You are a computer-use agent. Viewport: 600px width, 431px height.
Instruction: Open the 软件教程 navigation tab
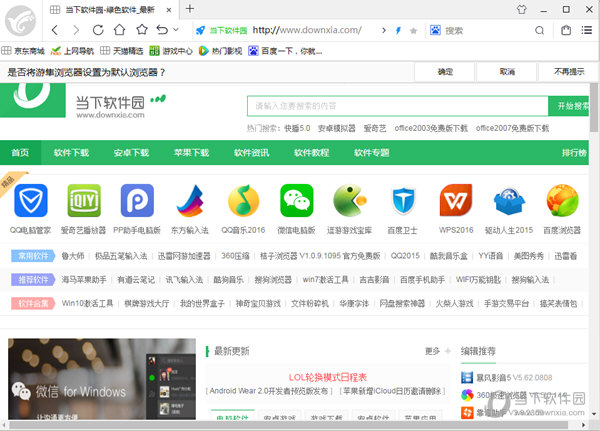311,153
